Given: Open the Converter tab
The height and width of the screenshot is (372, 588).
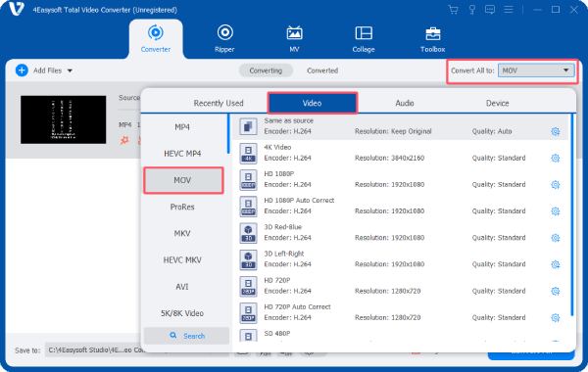Looking at the screenshot, I should click(x=156, y=39).
